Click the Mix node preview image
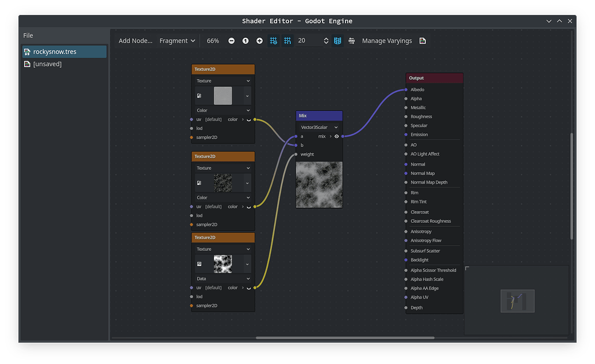The height and width of the screenshot is (364, 595). [319, 185]
